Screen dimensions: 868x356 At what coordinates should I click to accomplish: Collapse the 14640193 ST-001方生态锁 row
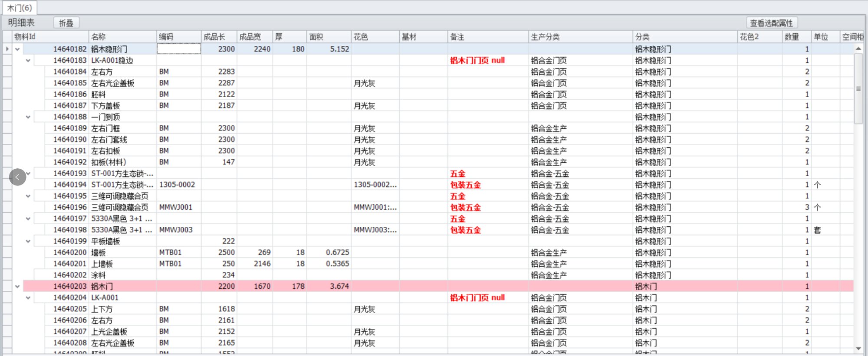pyautogui.click(x=28, y=173)
